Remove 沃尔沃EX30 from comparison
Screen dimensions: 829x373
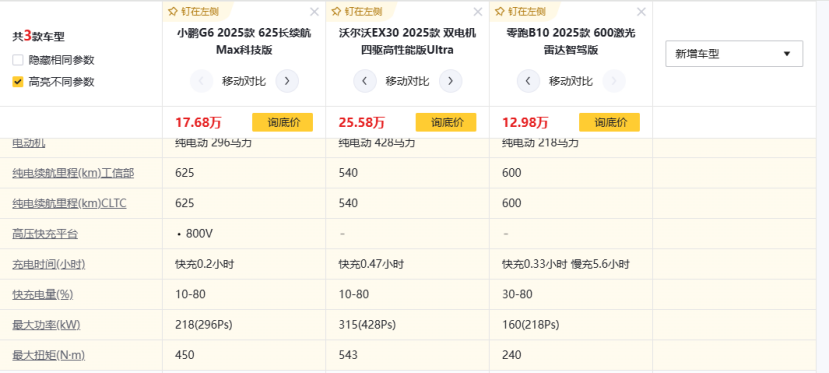478,12
